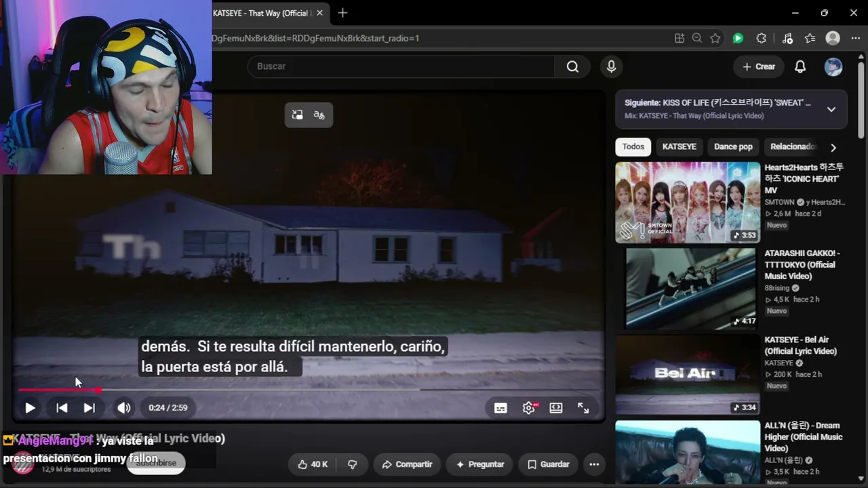Screen dimensions: 868x488
Task: Dislike the video
Action: click(x=352, y=464)
